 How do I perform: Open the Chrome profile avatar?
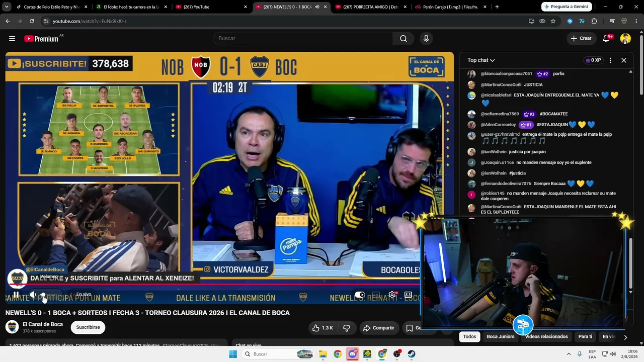click(x=624, y=21)
